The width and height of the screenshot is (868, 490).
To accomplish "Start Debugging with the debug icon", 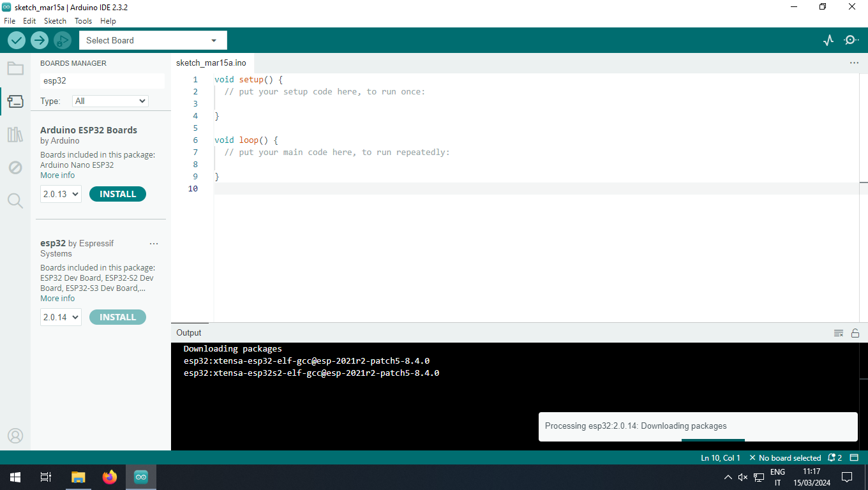I will pyautogui.click(x=62, y=40).
